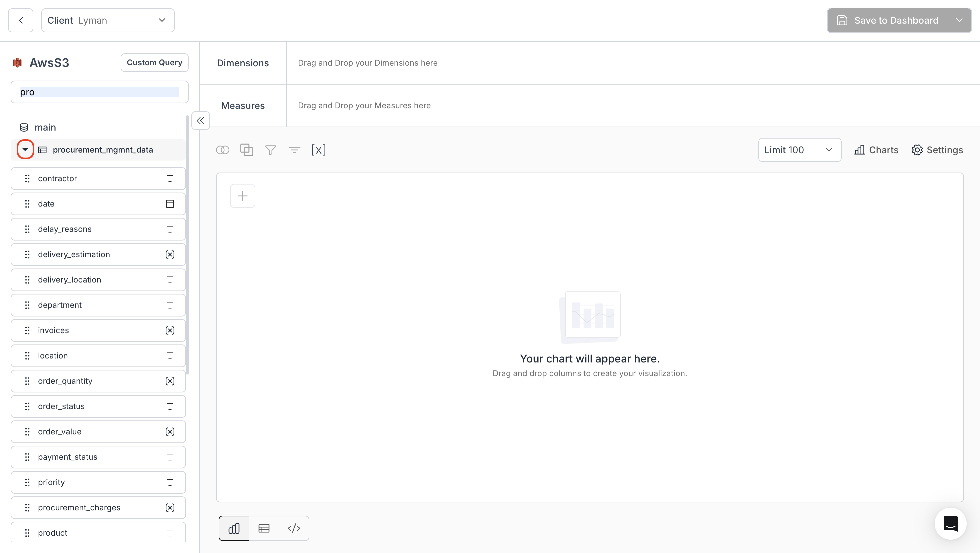Open the Limit 100 dropdown
Viewport: 980px width, 553px height.
(x=799, y=150)
